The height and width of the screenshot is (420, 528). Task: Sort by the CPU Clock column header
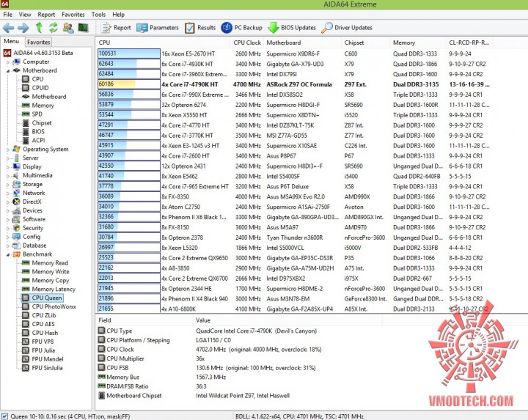(x=247, y=43)
